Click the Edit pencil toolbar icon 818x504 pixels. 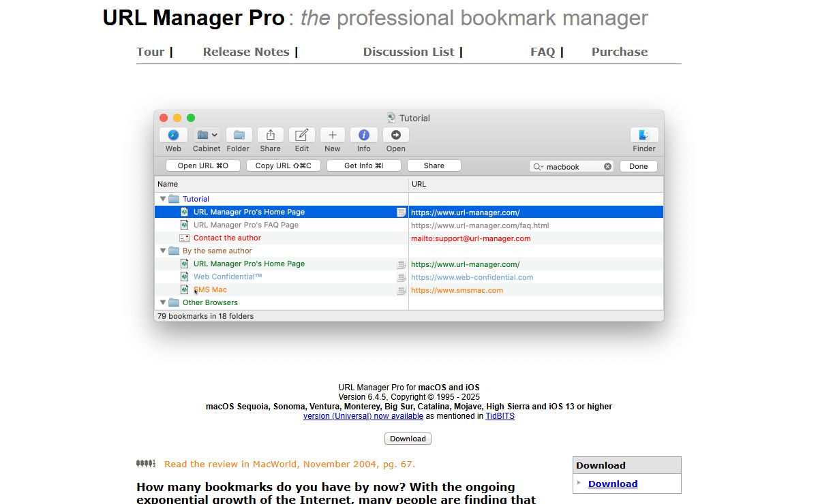302,135
